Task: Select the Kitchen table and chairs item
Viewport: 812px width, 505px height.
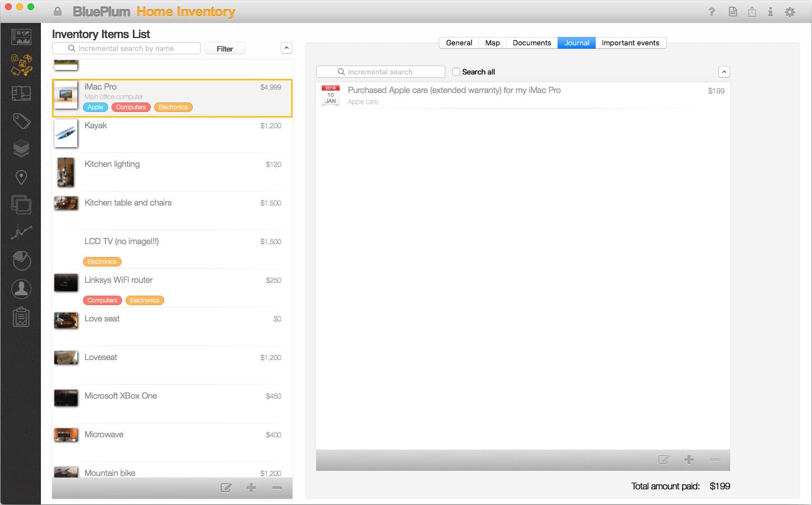Action: click(172, 211)
